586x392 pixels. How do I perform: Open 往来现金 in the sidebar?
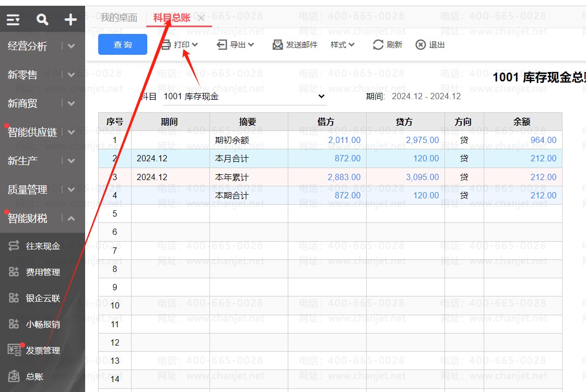pos(42,246)
